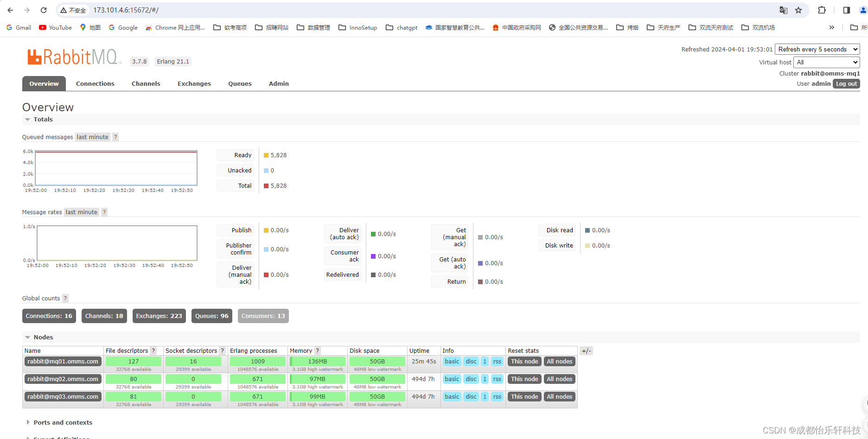The width and height of the screenshot is (868, 439).
Task: Change Message rates last minute range
Action: pyautogui.click(x=81, y=212)
